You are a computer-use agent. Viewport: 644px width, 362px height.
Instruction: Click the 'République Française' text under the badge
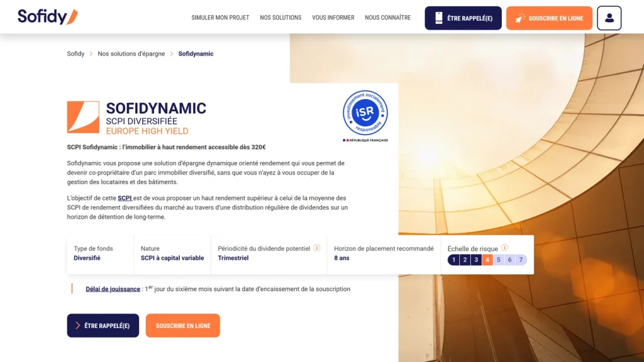(x=369, y=140)
